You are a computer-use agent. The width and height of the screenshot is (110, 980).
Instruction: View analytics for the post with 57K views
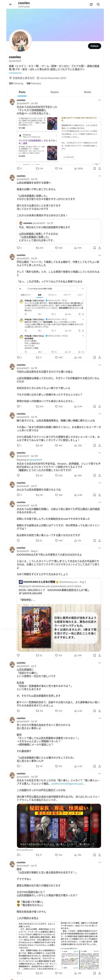(78, 248)
